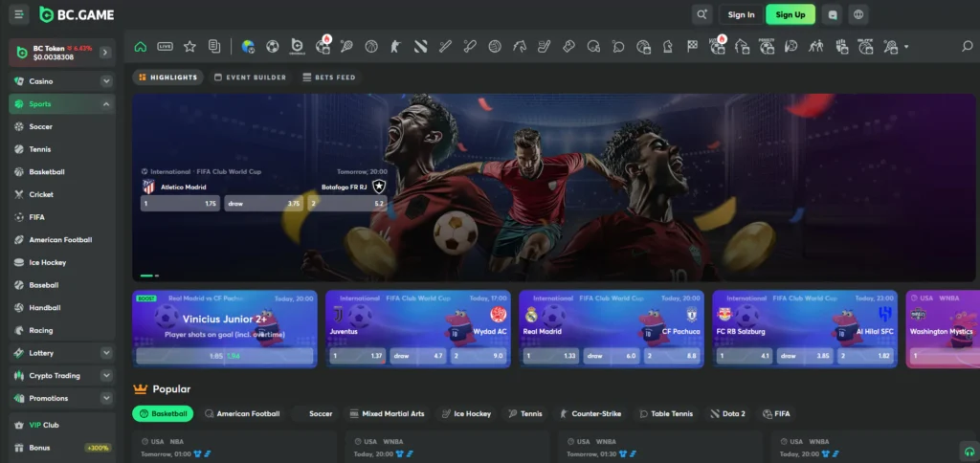Open the hamburger menu beside BC.GAME logo
The height and width of the screenshot is (463, 980).
pos(19,14)
